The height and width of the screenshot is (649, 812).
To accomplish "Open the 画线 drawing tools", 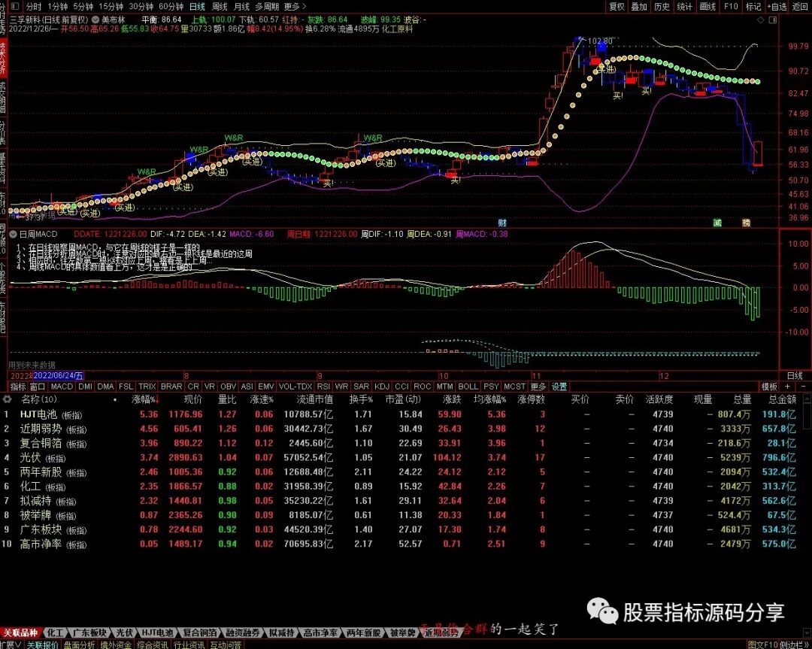I will [x=707, y=7].
